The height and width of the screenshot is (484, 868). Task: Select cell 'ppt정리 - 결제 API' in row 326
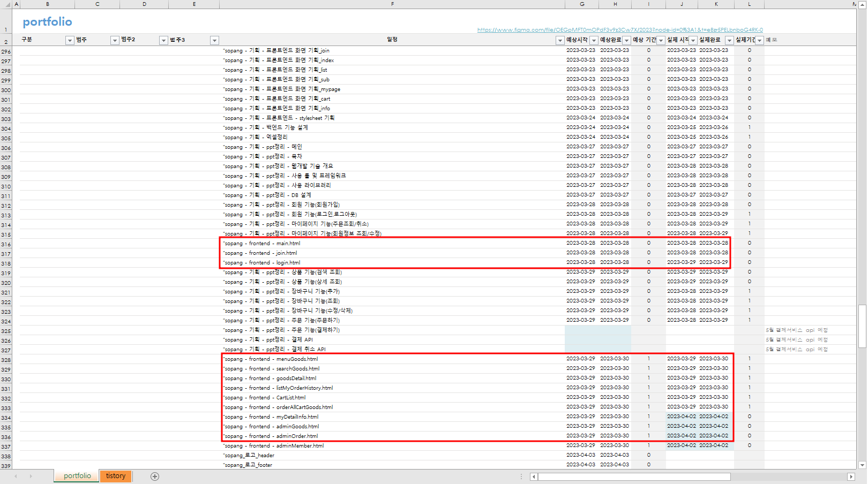[392, 340]
